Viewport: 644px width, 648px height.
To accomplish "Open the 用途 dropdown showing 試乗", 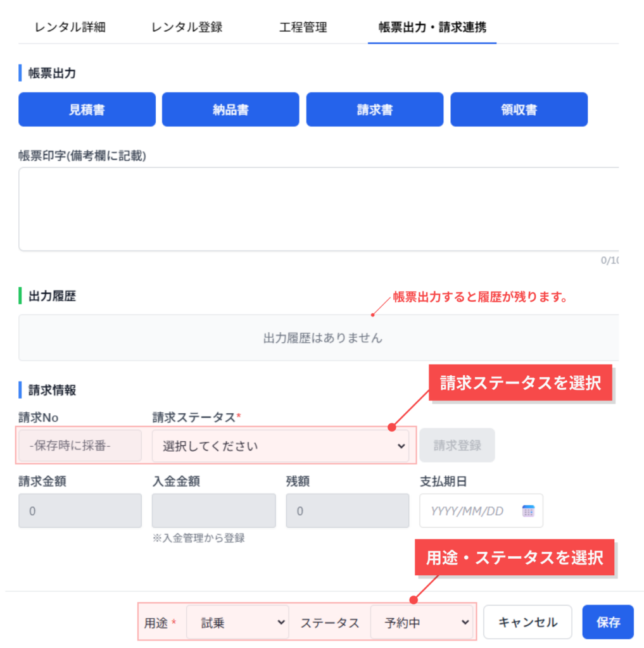I will (x=237, y=623).
